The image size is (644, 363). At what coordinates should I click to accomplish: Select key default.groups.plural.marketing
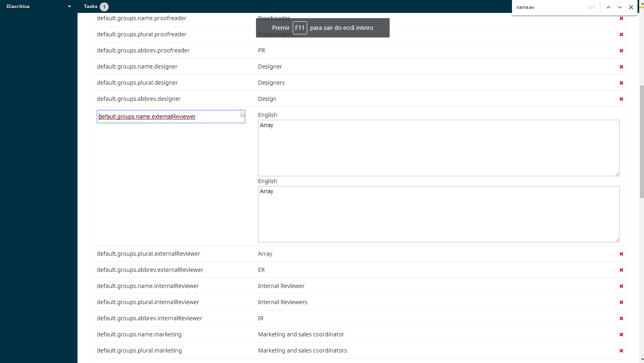tap(139, 350)
